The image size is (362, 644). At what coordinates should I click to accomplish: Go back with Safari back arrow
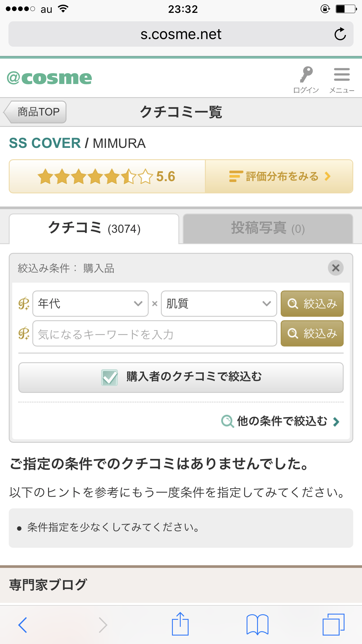(x=23, y=625)
